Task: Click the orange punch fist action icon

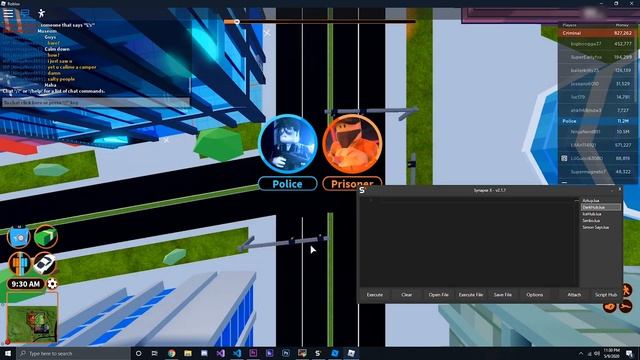Action: [610, 307]
